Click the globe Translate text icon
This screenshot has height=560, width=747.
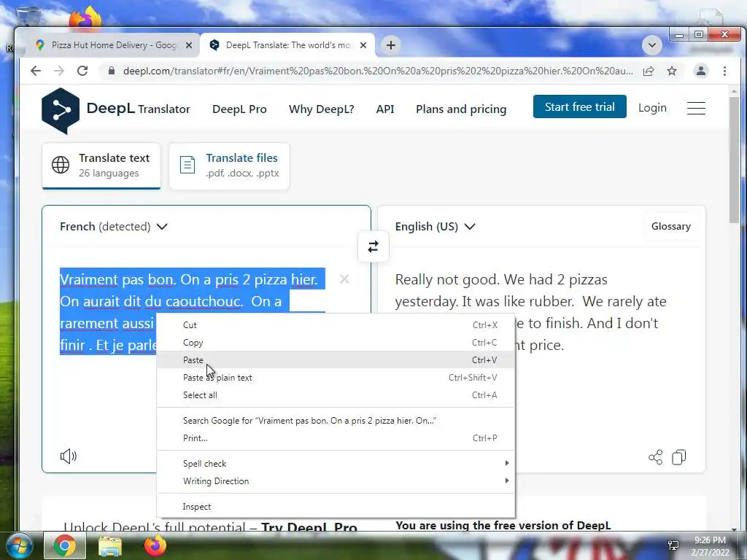coord(61,165)
